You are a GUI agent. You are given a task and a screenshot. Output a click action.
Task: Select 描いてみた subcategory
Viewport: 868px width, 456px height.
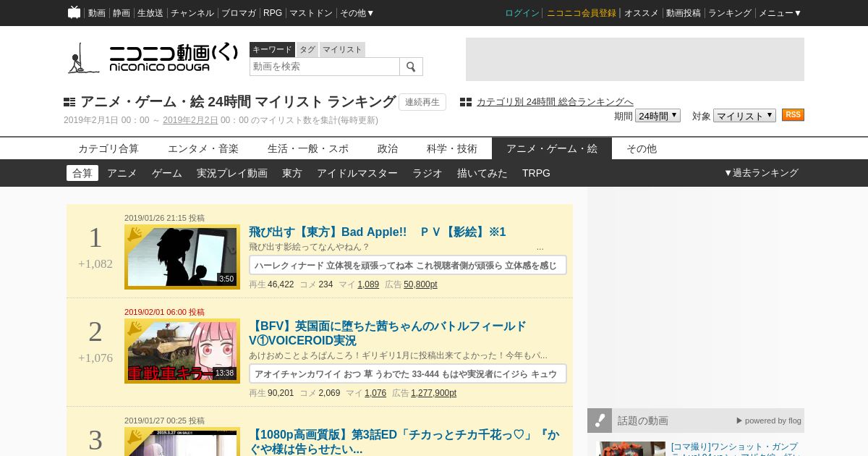482,173
